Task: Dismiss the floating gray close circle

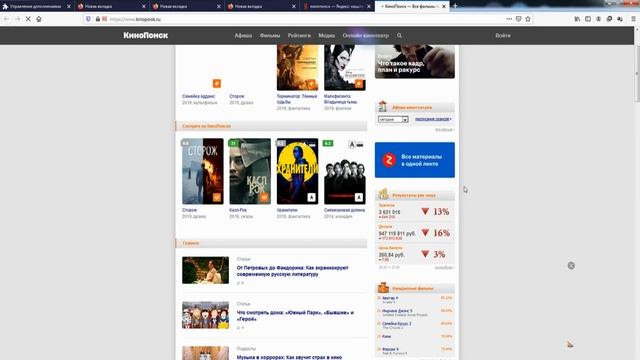Action: click(x=571, y=266)
